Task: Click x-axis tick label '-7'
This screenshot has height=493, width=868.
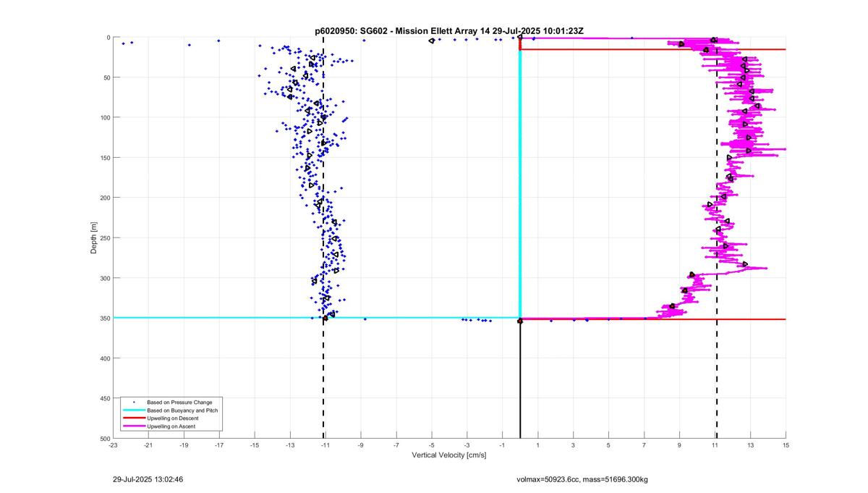Action: click(396, 445)
